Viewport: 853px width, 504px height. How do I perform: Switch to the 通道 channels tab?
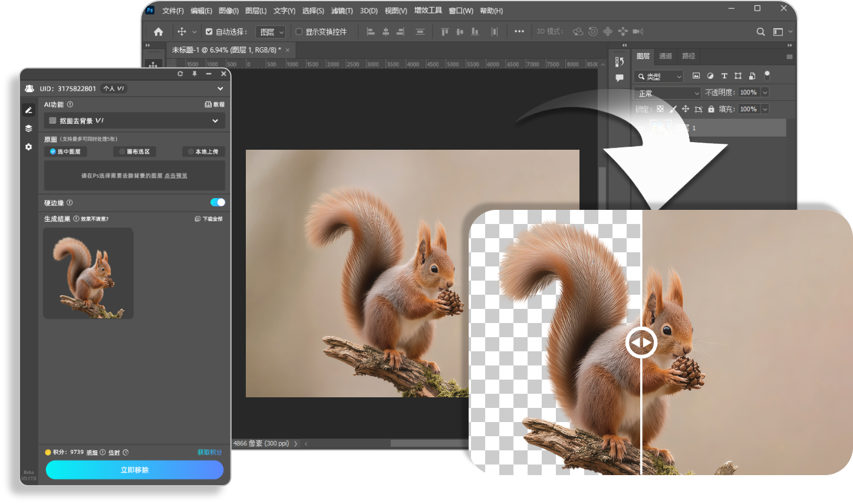tap(666, 56)
